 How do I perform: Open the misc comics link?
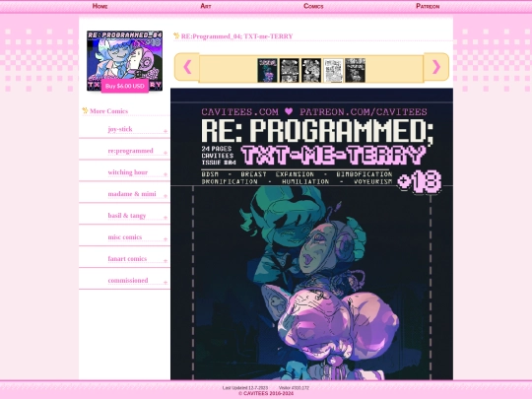point(125,237)
